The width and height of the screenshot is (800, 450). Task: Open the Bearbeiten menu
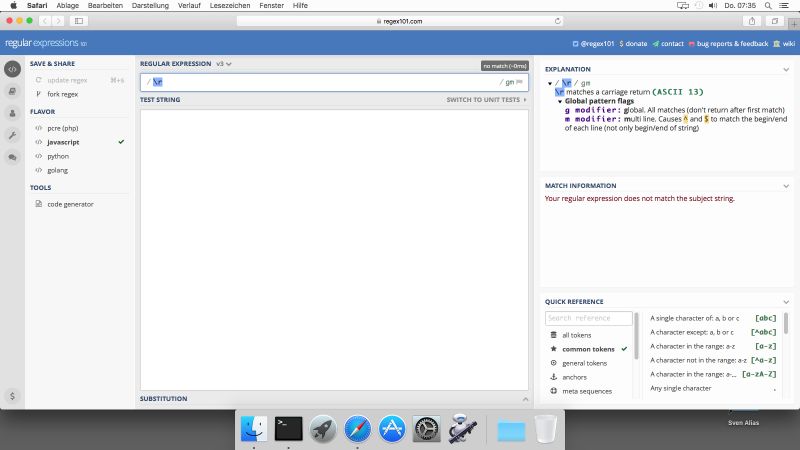coord(105,6)
